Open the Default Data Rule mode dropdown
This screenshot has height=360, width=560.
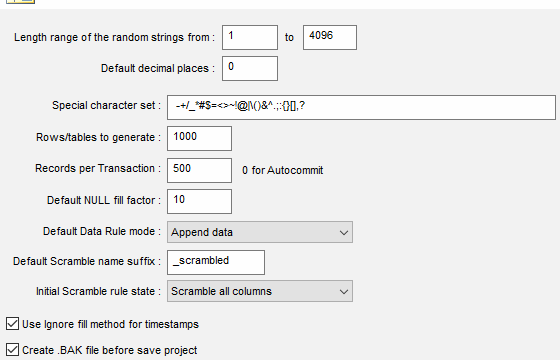[260, 232]
